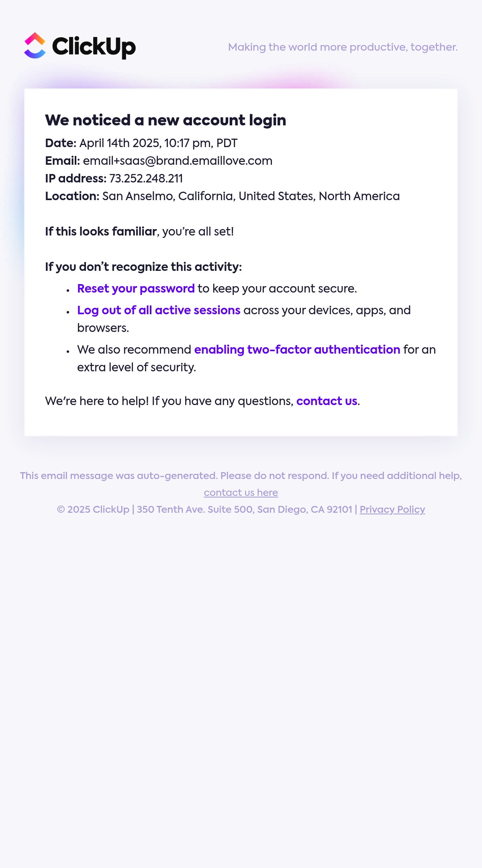482x868 pixels.
Task: Click the email address email+saas@brand.emaillove.com
Action: (x=178, y=161)
